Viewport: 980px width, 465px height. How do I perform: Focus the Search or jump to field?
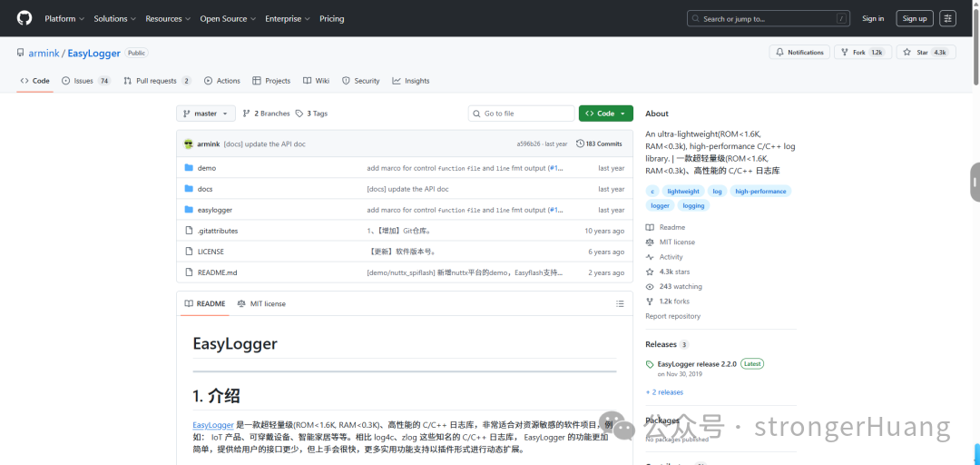click(769, 19)
